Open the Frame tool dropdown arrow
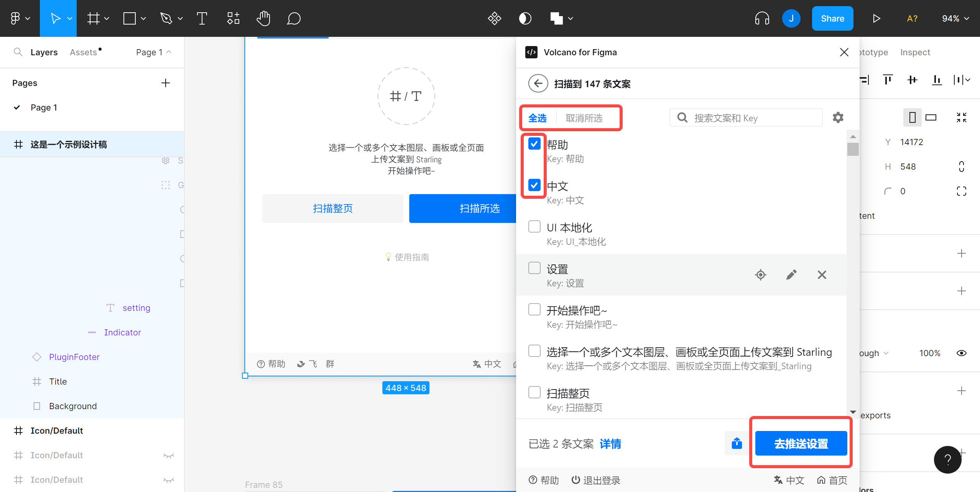The image size is (980, 492). click(107, 18)
